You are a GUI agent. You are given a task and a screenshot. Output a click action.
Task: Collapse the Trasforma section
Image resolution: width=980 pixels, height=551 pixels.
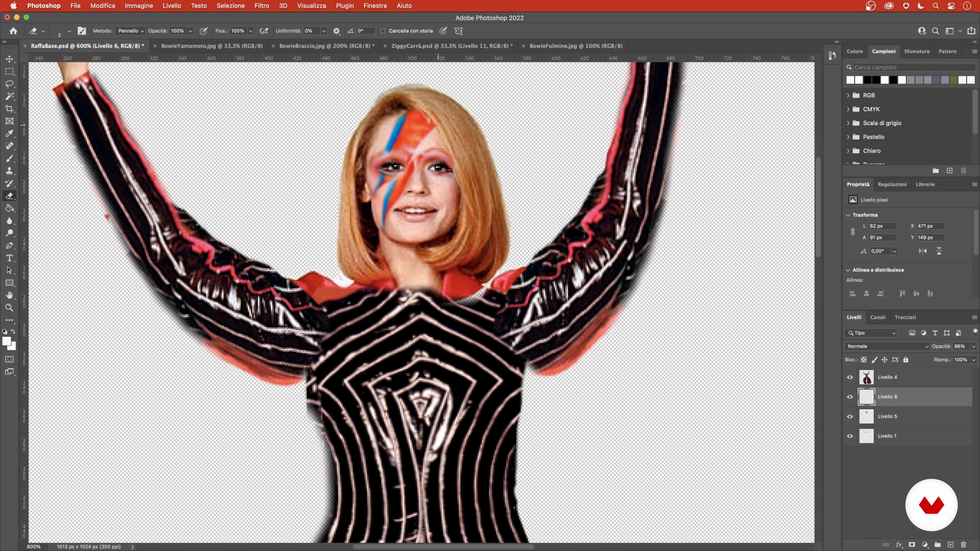[x=848, y=215]
